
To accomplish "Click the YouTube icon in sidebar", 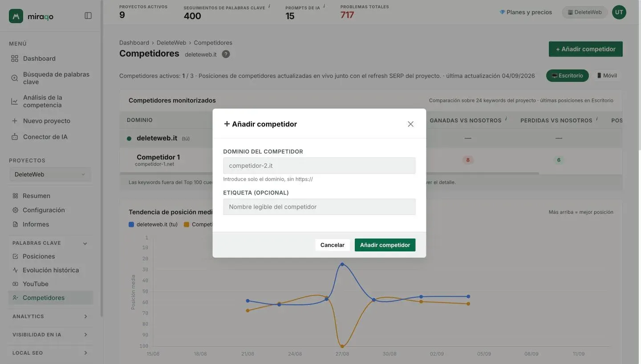I will point(15,284).
